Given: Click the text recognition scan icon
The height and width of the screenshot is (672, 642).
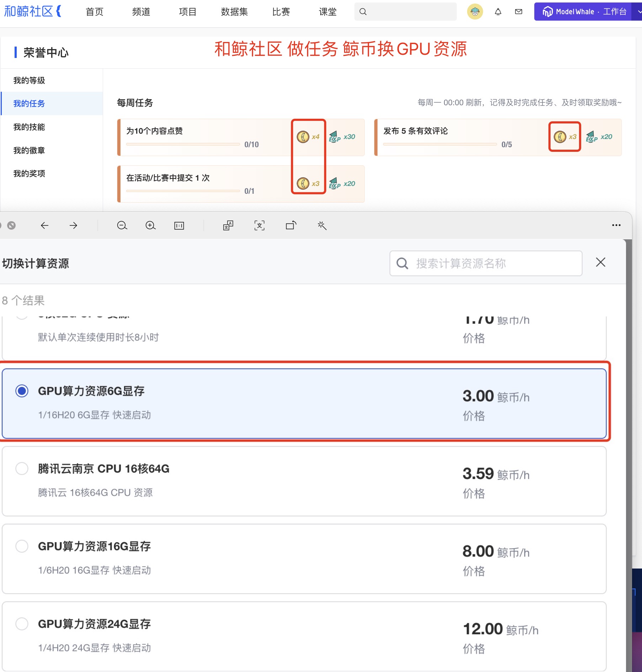Looking at the screenshot, I should [x=260, y=225].
